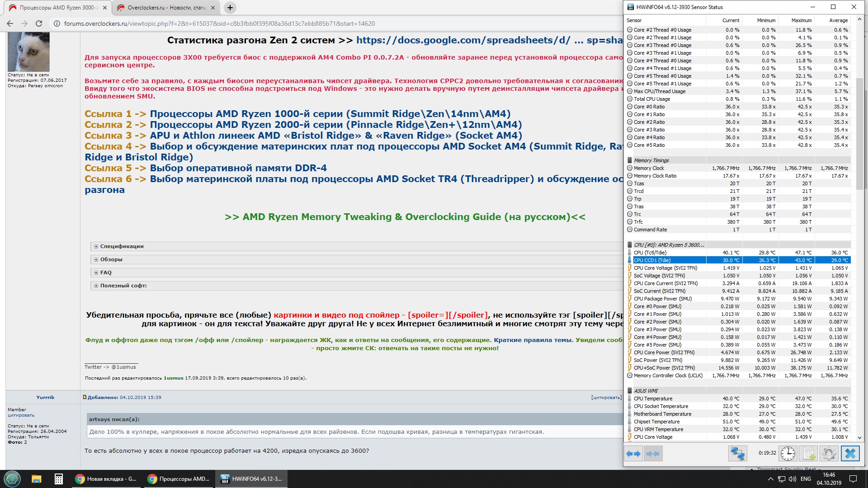Open HWiNFO sensor settings gear
Viewport: 868px width, 488px height.
pos(829,453)
